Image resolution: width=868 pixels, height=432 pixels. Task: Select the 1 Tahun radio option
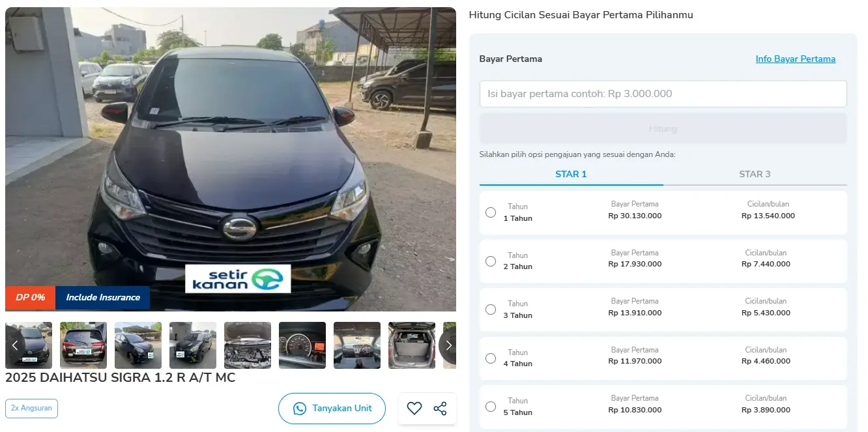tap(491, 212)
